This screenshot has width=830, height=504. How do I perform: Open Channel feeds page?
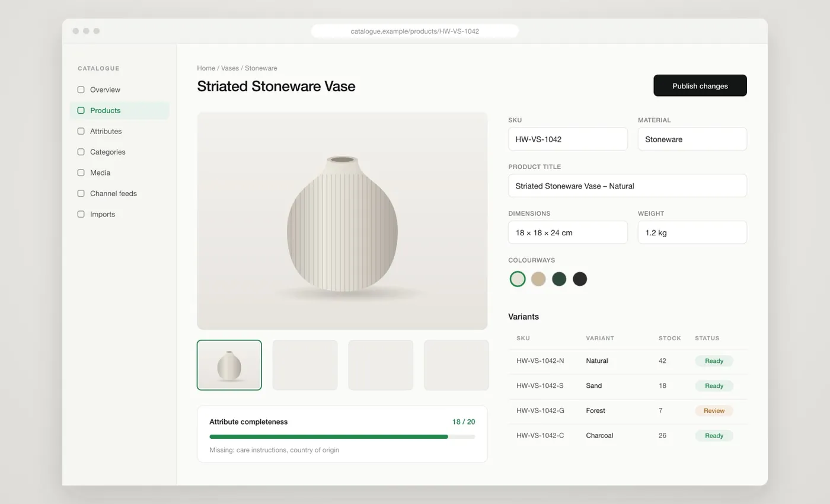pos(119,193)
